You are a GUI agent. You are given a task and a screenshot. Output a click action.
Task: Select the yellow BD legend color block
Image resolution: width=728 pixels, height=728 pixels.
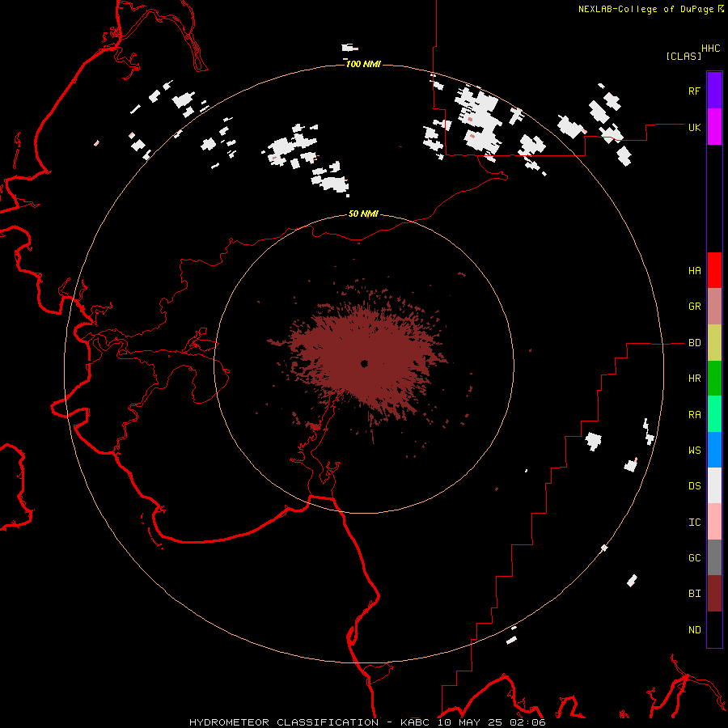(714, 343)
